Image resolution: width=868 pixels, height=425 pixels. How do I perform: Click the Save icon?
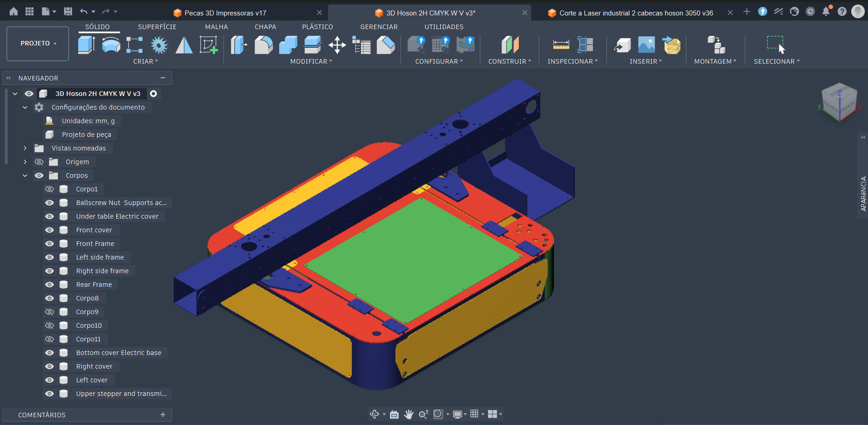tap(68, 11)
